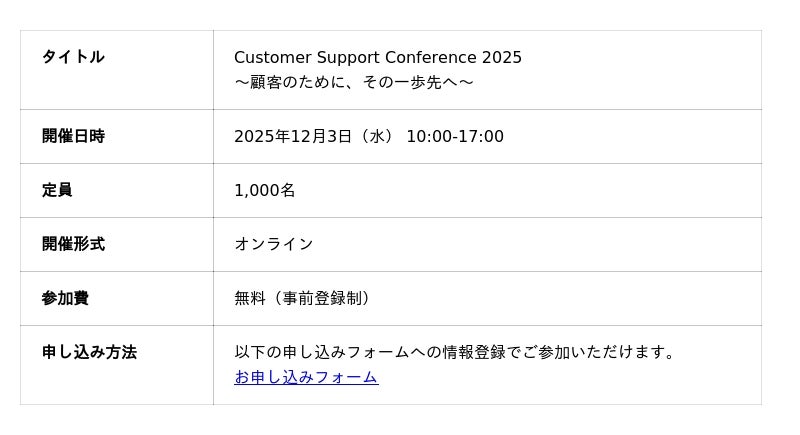Click the 参加費 row header
This screenshot has height=435, width=800.
tap(65, 298)
